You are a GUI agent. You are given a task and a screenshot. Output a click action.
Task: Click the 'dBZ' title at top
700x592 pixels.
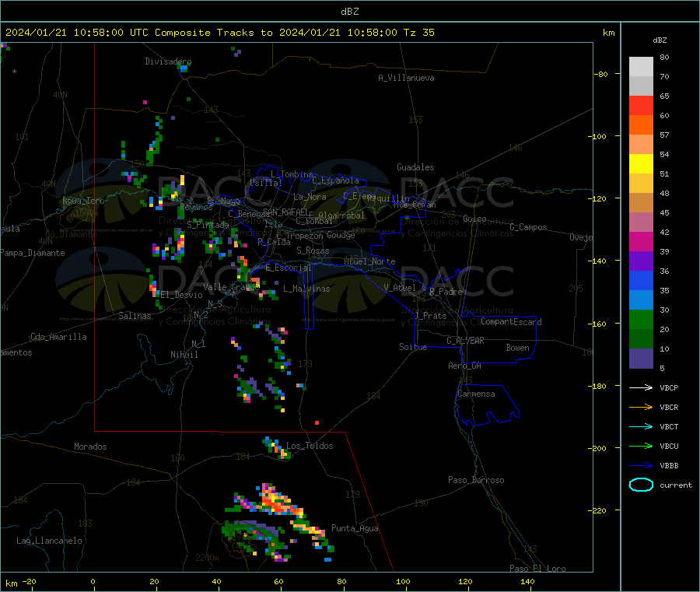[x=349, y=12]
